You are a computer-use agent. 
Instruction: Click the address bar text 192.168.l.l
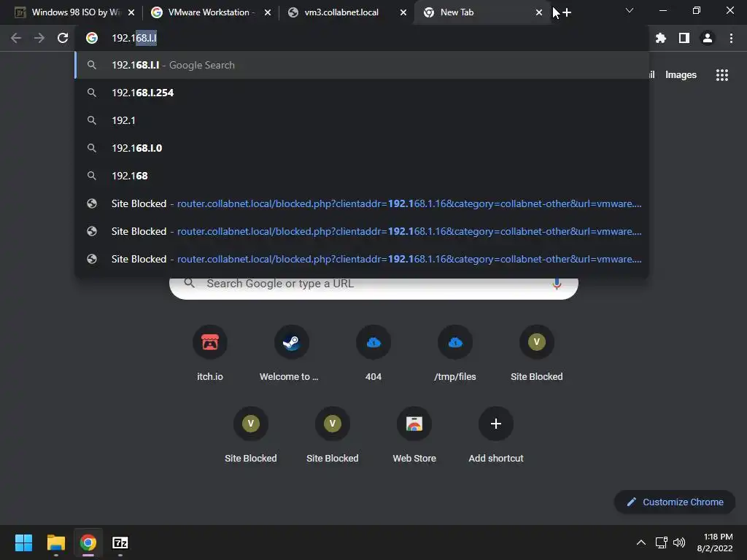tap(134, 38)
